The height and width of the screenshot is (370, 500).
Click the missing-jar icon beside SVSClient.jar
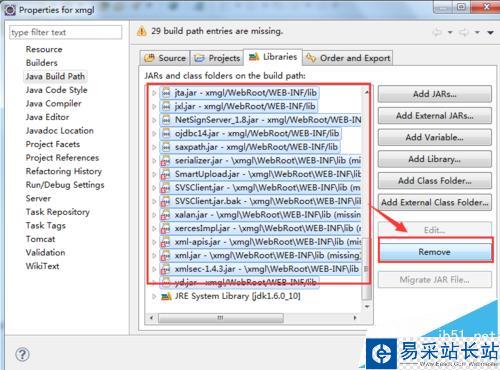pyautogui.click(x=166, y=188)
